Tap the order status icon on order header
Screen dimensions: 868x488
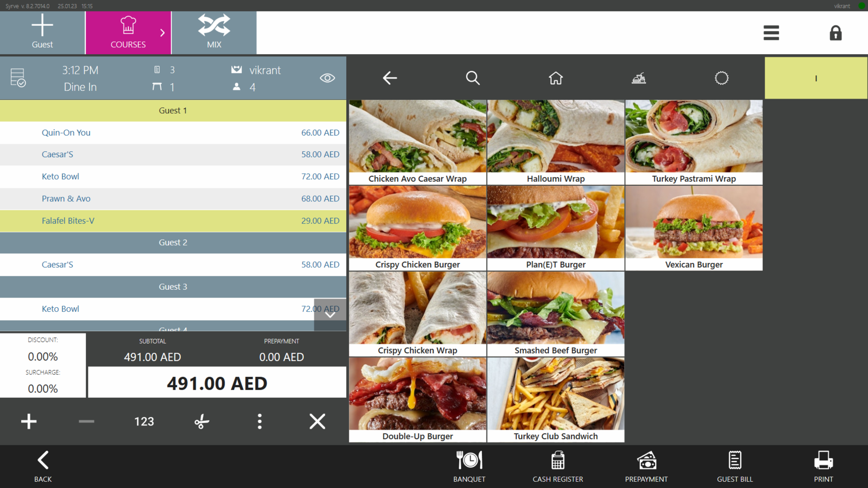point(17,78)
